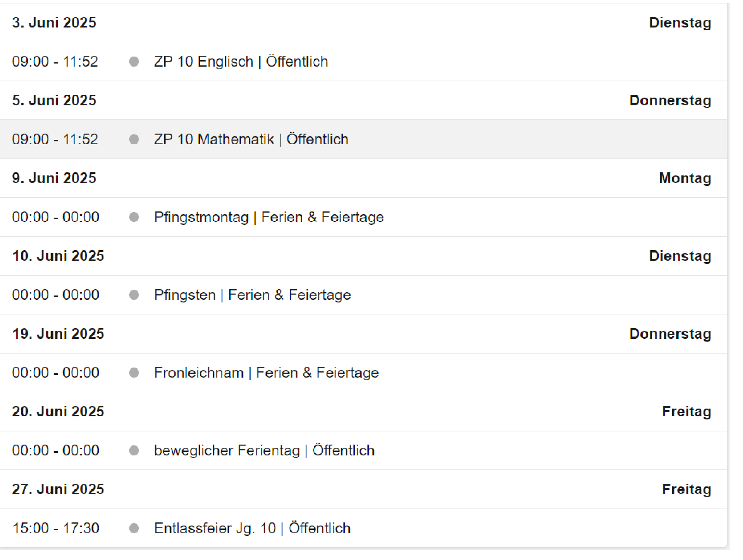Screen dimensions: 743x560
Task: Open the Fronleichnam holiday entry
Action: [267, 373]
